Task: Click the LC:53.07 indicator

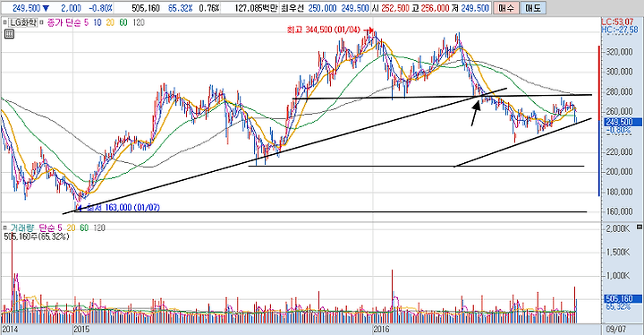Action: (x=619, y=21)
